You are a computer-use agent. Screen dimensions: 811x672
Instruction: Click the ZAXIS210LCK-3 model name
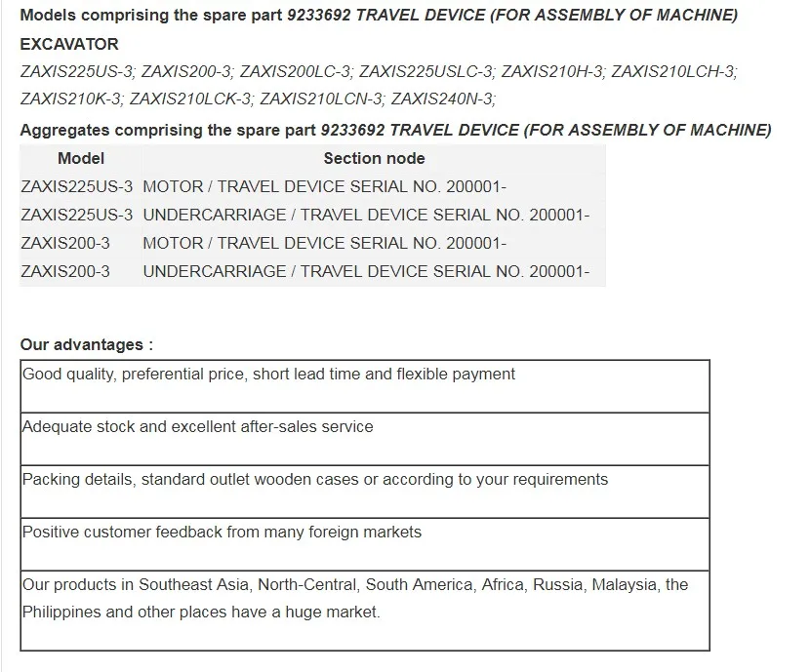click(x=190, y=99)
